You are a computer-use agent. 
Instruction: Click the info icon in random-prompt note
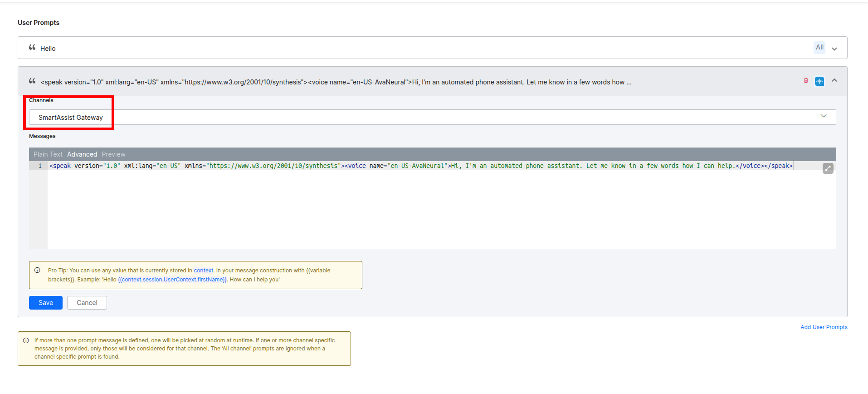point(26,340)
